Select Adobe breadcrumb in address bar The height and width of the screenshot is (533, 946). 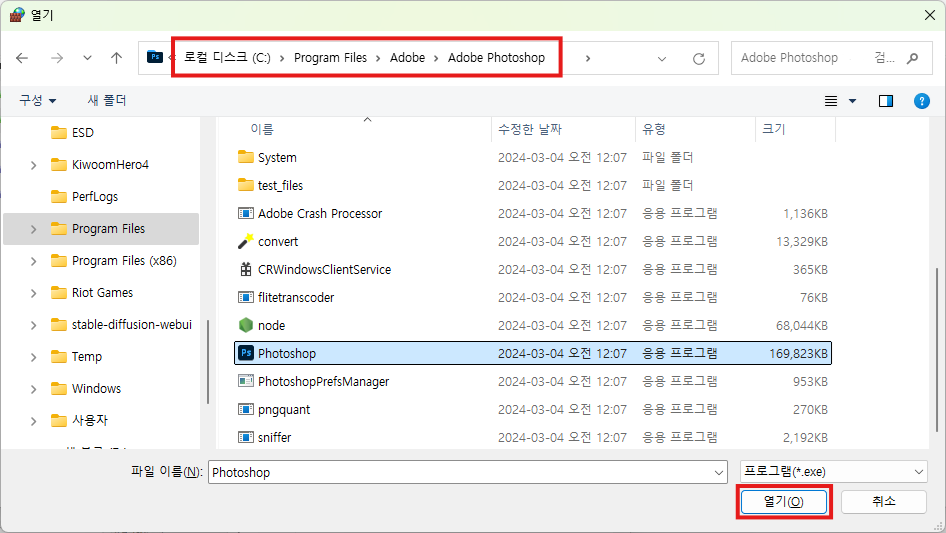coord(407,57)
